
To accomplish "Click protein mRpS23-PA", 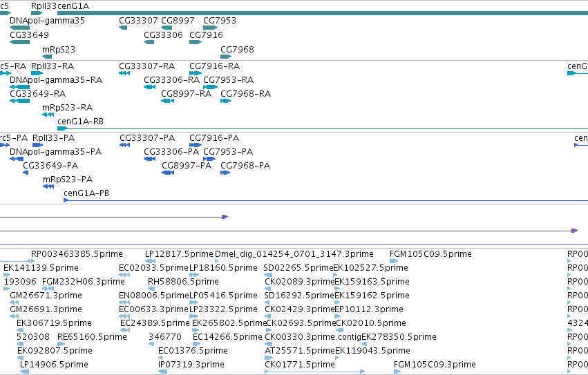I will 48,186.
